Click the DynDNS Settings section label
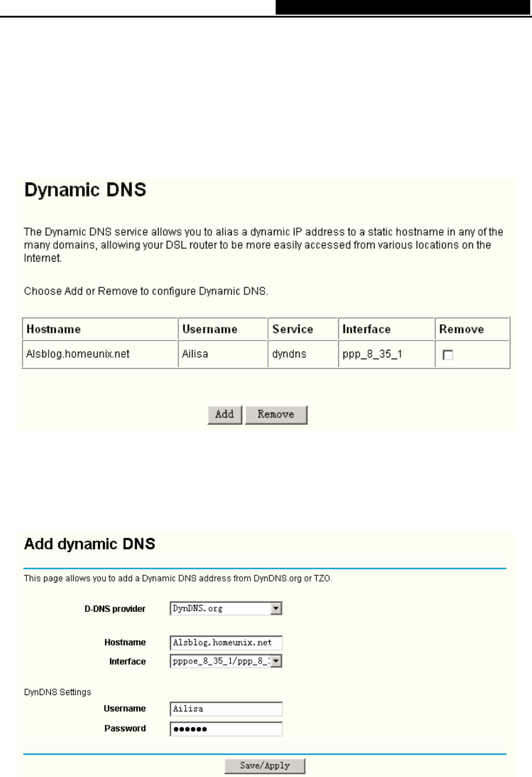 coord(57,692)
